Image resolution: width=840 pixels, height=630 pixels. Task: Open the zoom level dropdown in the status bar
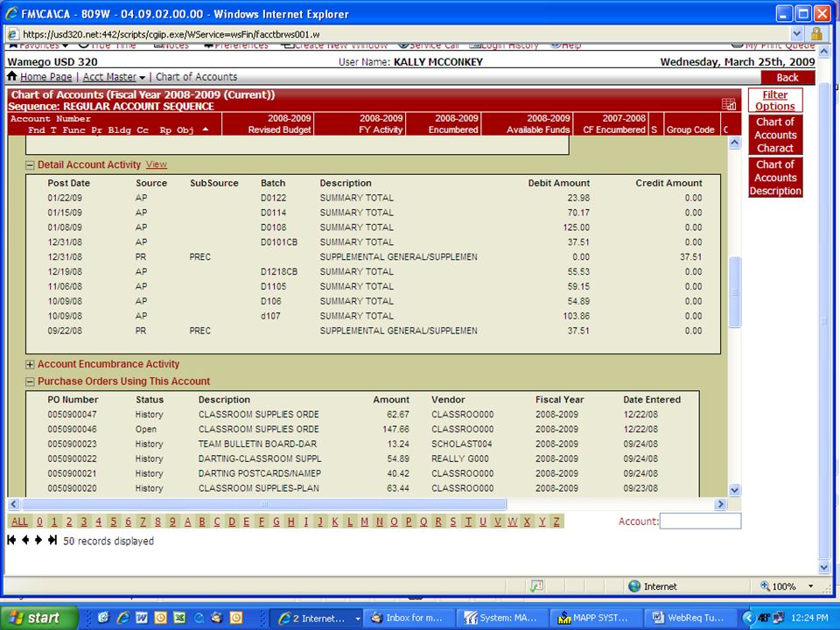pos(810,586)
